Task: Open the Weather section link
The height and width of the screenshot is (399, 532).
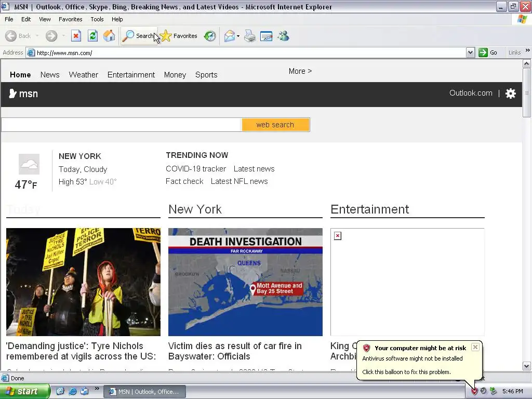Action: click(x=84, y=75)
